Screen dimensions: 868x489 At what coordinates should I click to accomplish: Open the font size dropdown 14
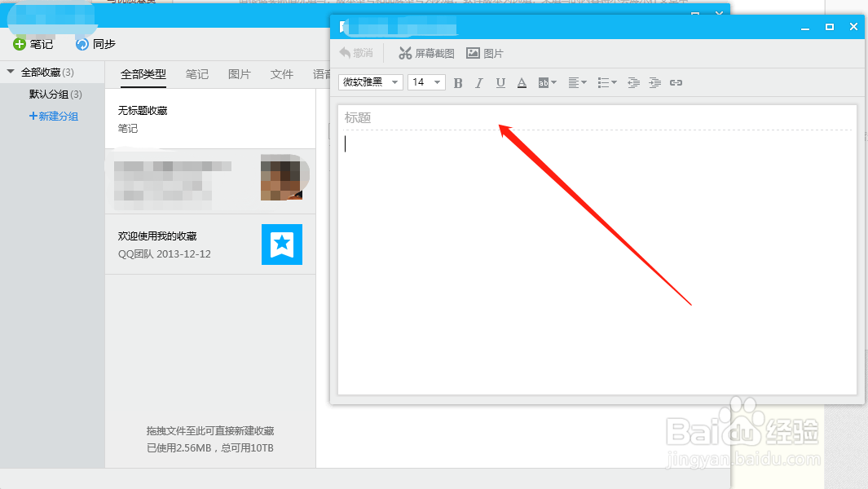click(x=426, y=82)
